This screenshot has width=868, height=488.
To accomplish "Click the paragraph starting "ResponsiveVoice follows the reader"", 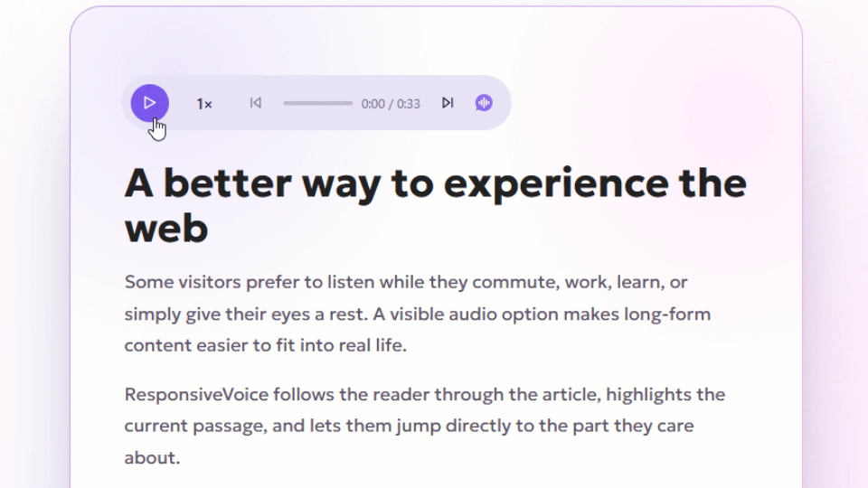I will coord(425,426).
